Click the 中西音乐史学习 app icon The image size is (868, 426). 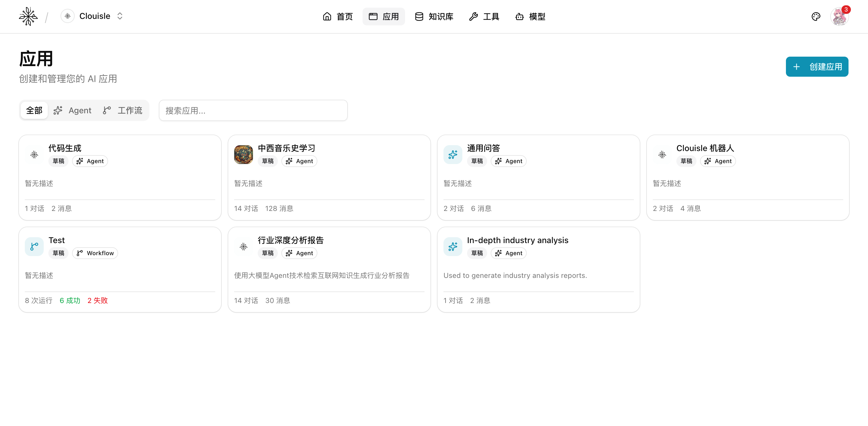pyautogui.click(x=243, y=154)
